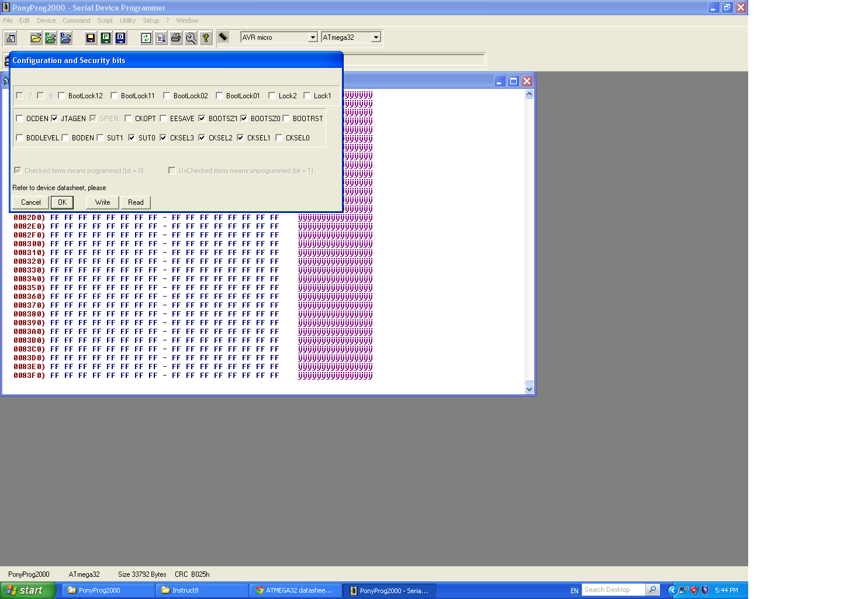Toggle the EESAVE checkbox
The width and height of the screenshot is (868, 599).
pos(163,118)
